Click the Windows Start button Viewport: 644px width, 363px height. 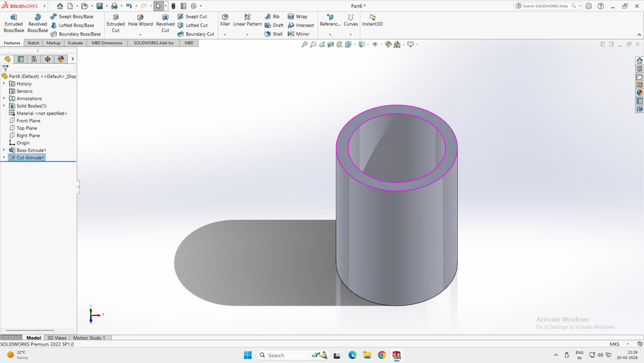pyautogui.click(x=248, y=355)
